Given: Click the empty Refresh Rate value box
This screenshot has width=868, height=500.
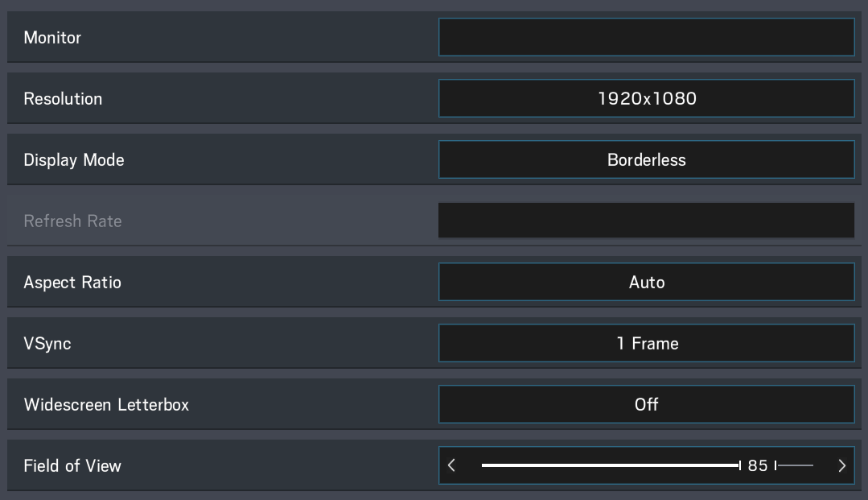Looking at the screenshot, I should [x=646, y=221].
